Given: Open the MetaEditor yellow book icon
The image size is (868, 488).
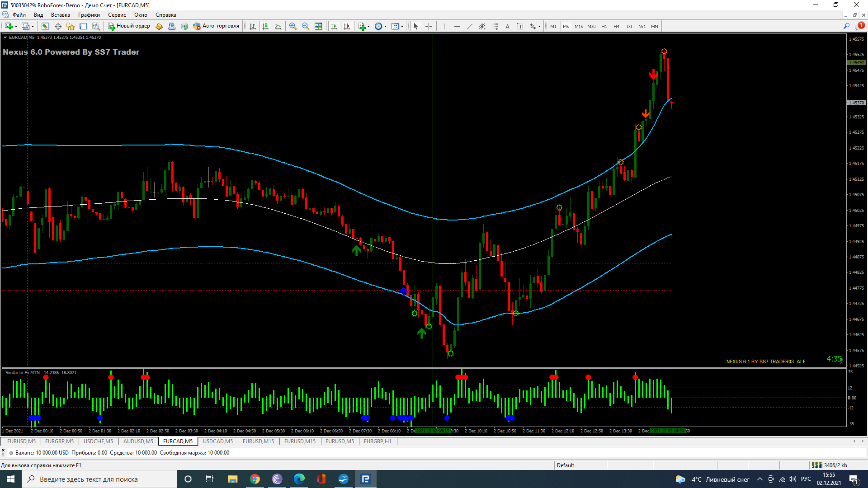Looking at the screenshot, I should pyautogui.click(x=159, y=26).
